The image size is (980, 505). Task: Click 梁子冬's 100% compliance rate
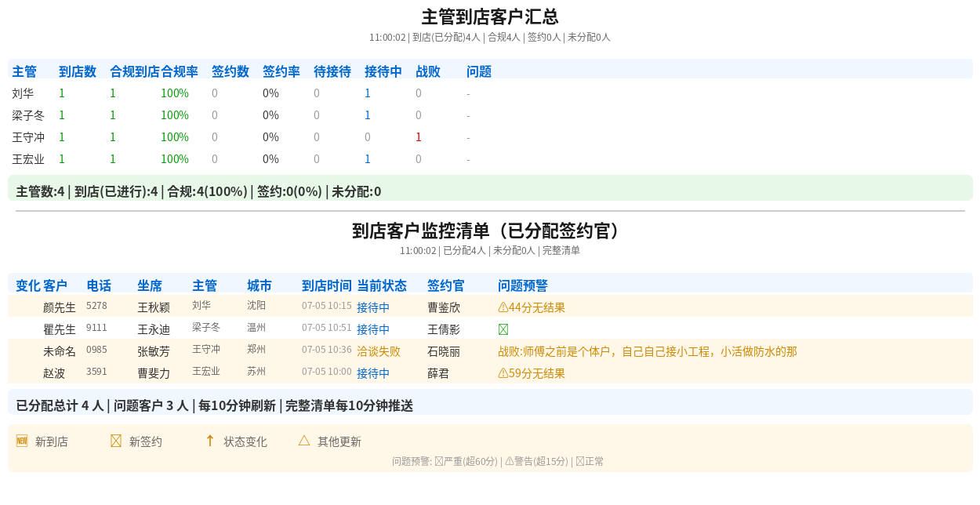pyautogui.click(x=175, y=115)
